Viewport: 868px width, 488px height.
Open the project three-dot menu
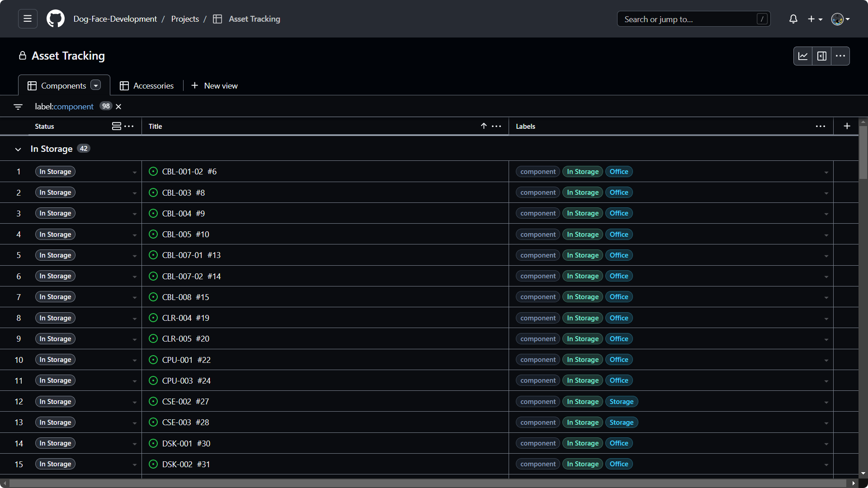840,56
